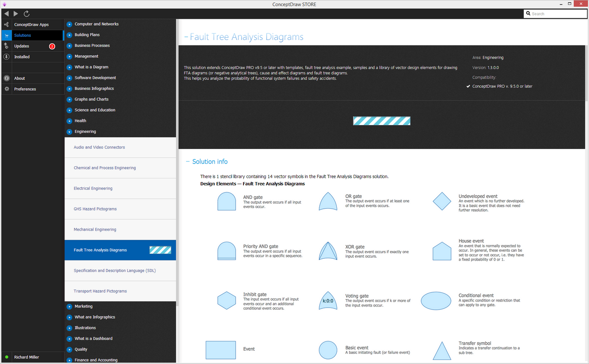Open the ConceptDraw Apps section

tap(32, 25)
